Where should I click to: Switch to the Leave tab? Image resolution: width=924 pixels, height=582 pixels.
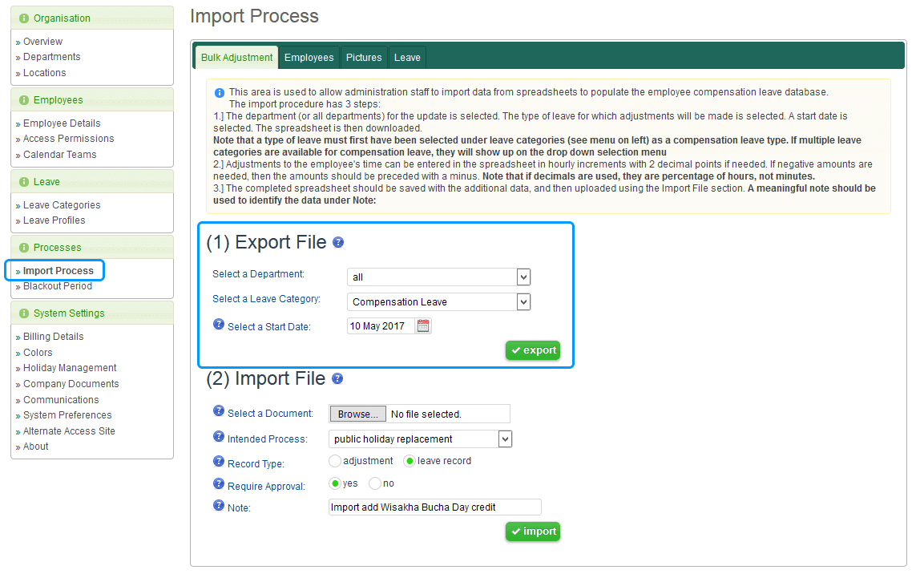(407, 57)
